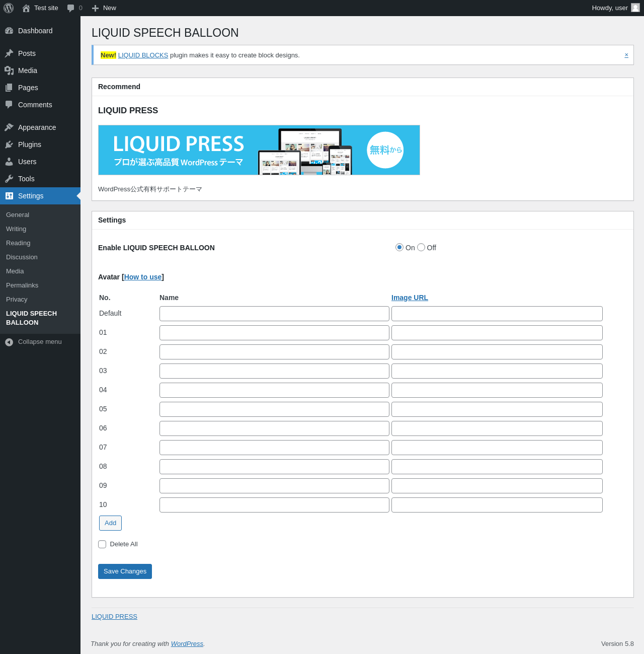This screenshot has width=644, height=654.
Task: Click the Plugins plug icon
Action: (9, 144)
